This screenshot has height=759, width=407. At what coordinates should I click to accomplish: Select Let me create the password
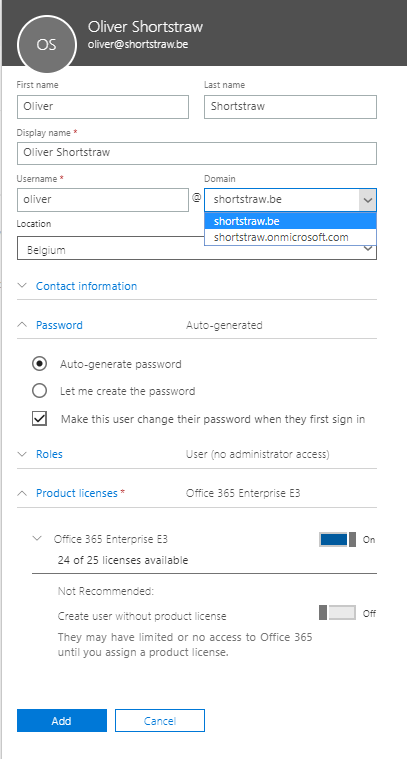pos(39,391)
